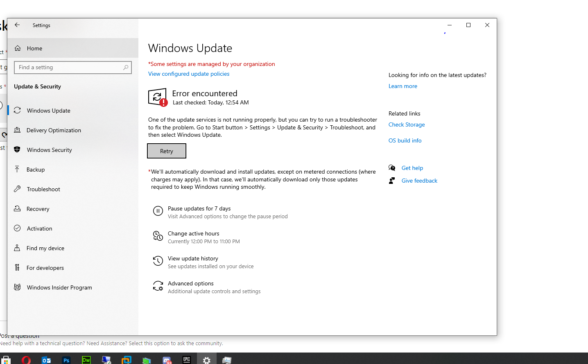588x364 pixels.
Task: Open the Check Storage link
Action: pyautogui.click(x=407, y=124)
